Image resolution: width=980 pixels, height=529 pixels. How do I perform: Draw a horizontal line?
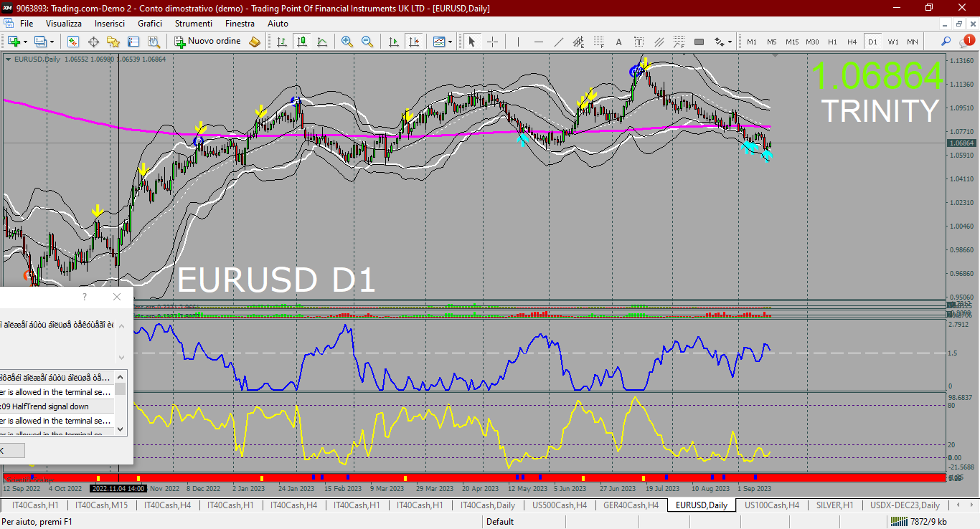coord(538,42)
